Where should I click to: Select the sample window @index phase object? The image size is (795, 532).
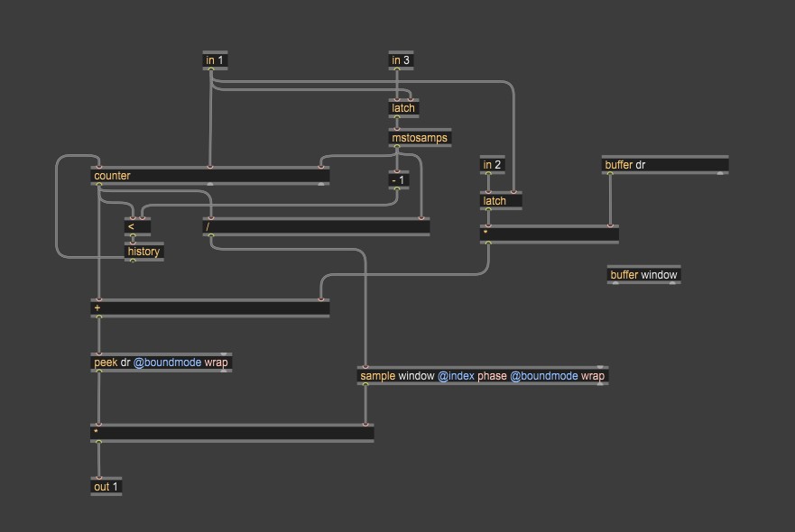point(483,376)
